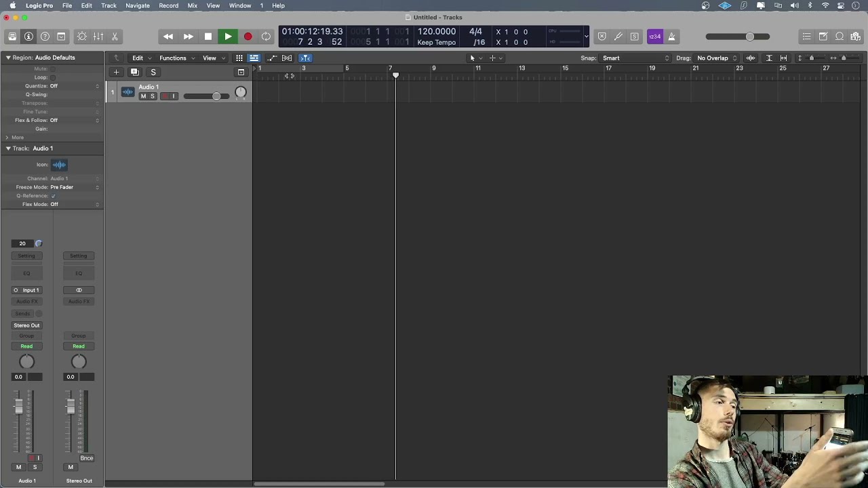
Task: Expand the More disclosure triangle
Action: coord(7,138)
